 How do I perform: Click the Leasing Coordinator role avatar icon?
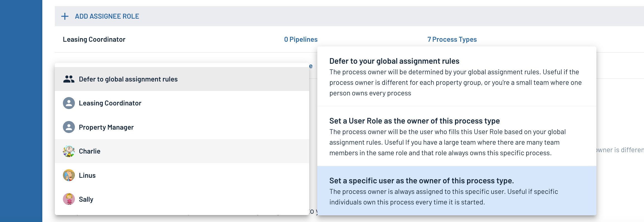pyautogui.click(x=69, y=103)
